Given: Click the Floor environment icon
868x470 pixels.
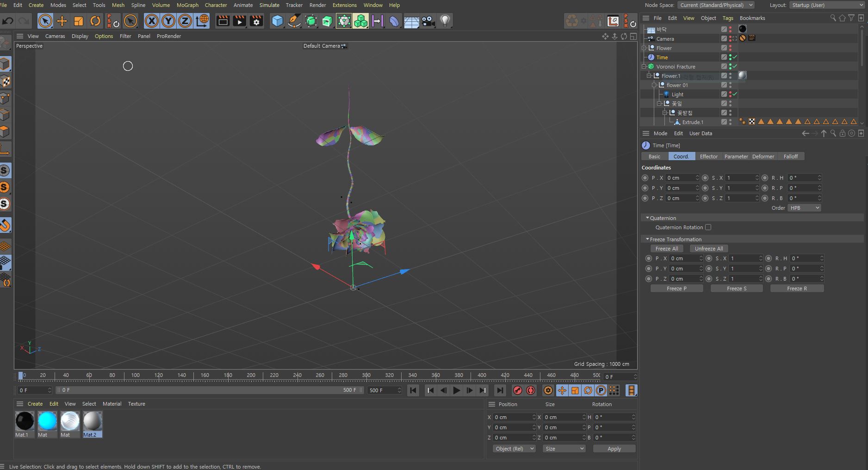Looking at the screenshot, I should pos(411,21).
